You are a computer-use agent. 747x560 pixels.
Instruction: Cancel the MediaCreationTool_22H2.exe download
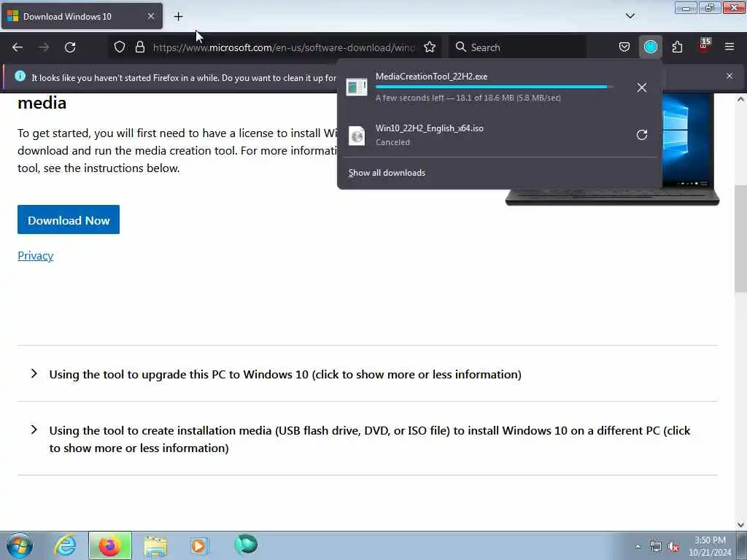point(642,87)
